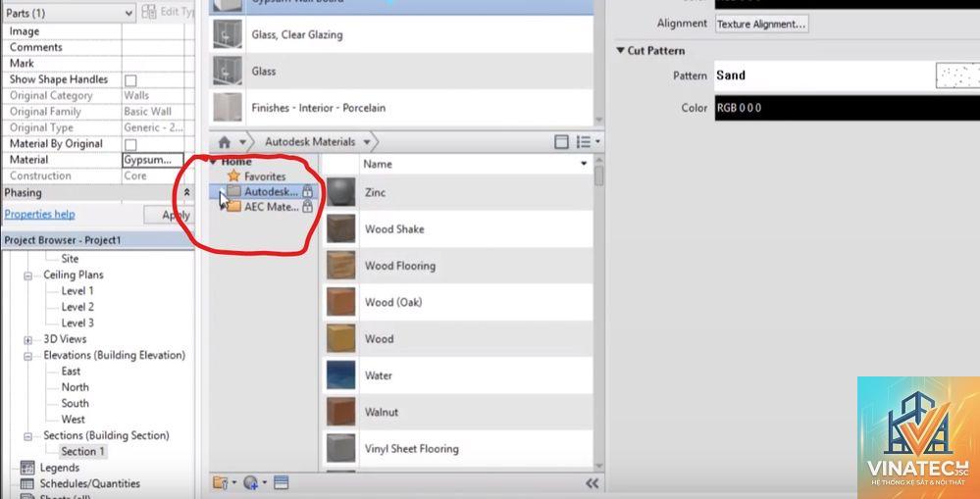980x499 pixels.
Task: Click the Schedules/Quantities icon
Action: click(x=27, y=483)
